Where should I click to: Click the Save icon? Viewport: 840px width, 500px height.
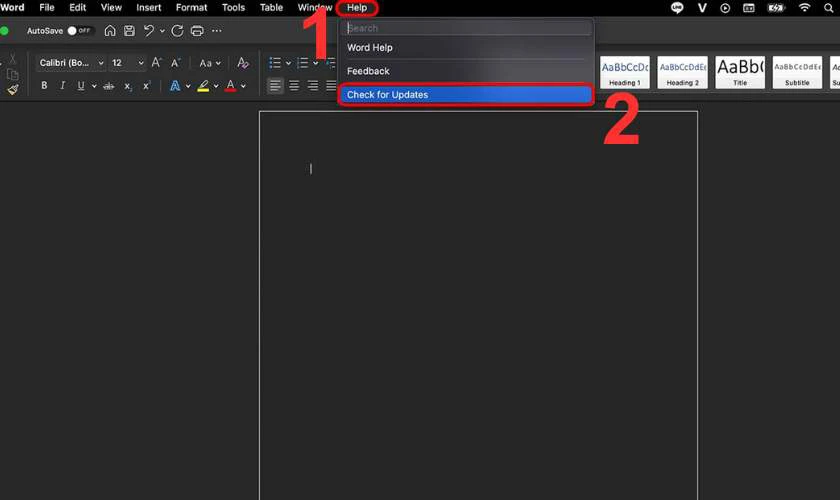coord(129,31)
